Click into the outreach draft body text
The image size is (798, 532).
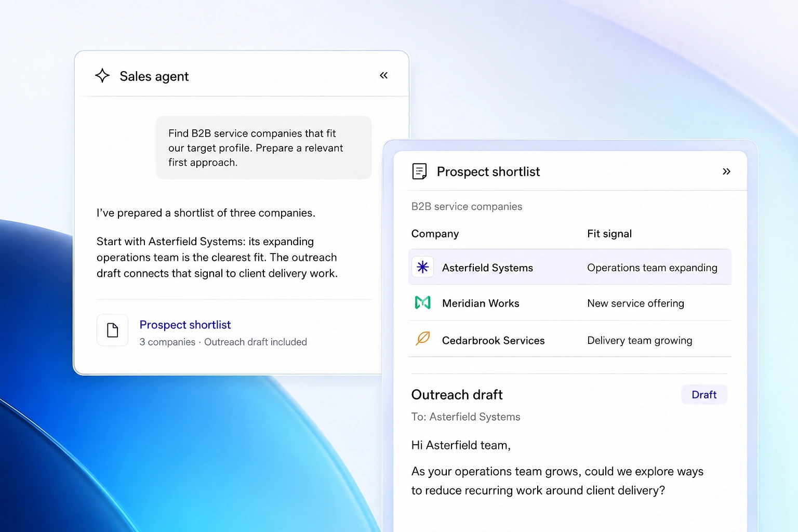(x=557, y=481)
